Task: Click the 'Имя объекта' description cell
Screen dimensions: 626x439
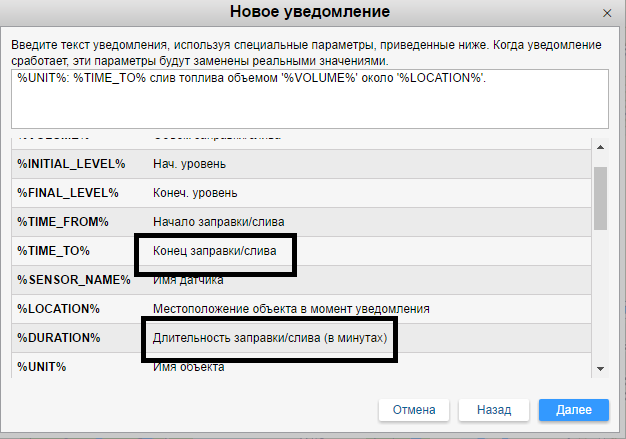Action: tap(188, 367)
